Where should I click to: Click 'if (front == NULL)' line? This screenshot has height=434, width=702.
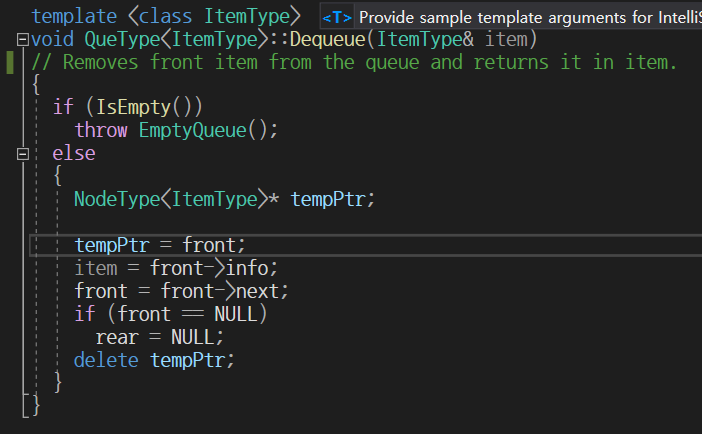pos(171,314)
